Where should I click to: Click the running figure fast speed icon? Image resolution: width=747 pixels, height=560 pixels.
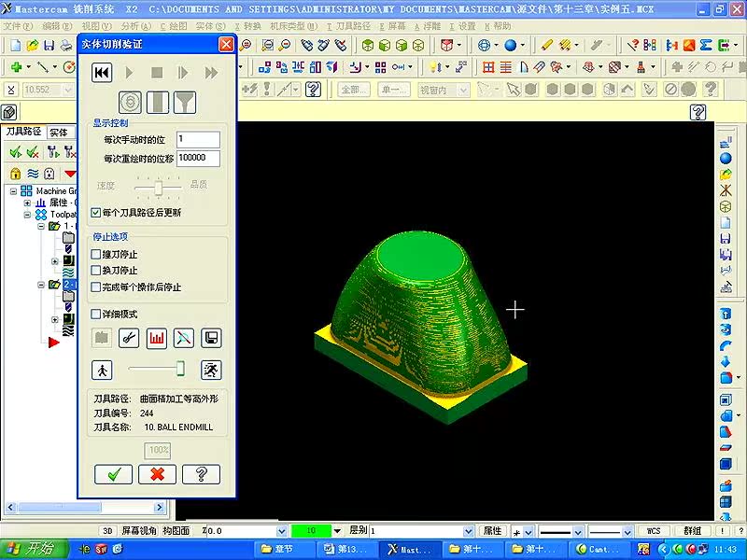click(x=211, y=370)
